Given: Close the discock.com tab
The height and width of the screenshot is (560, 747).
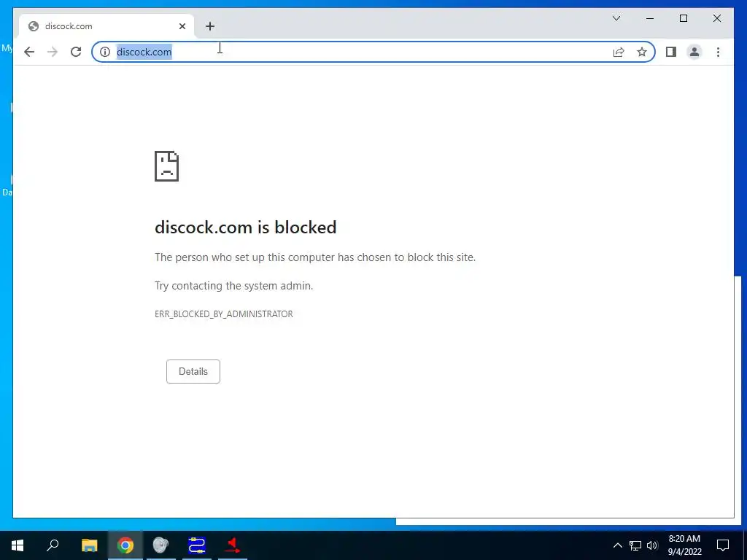Looking at the screenshot, I should [x=182, y=26].
